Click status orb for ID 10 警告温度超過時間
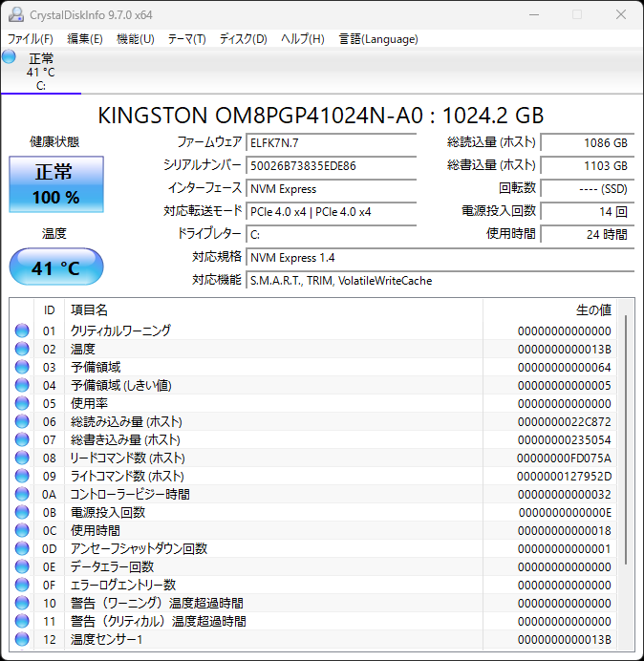Screen dimensions: 644x661 [22, 603]
